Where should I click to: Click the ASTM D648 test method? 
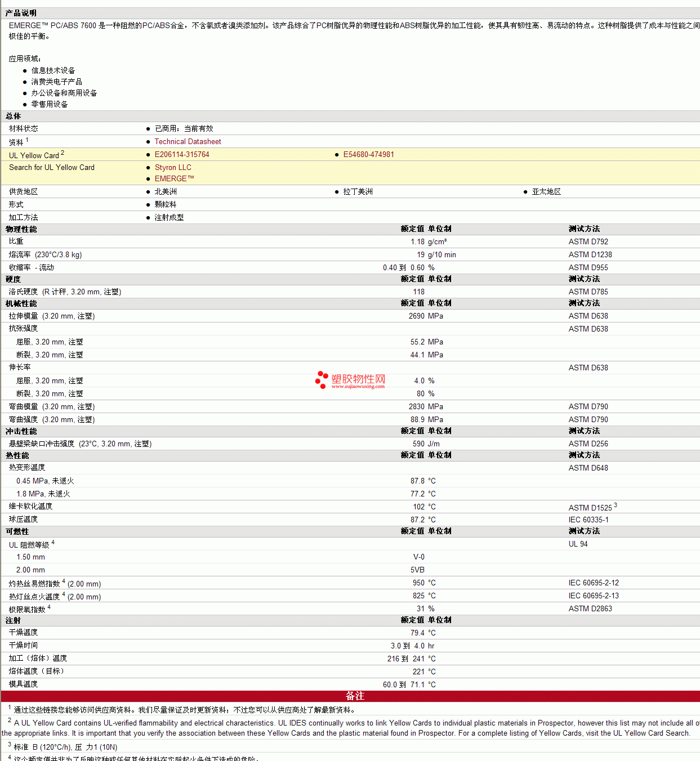point(588,468)
